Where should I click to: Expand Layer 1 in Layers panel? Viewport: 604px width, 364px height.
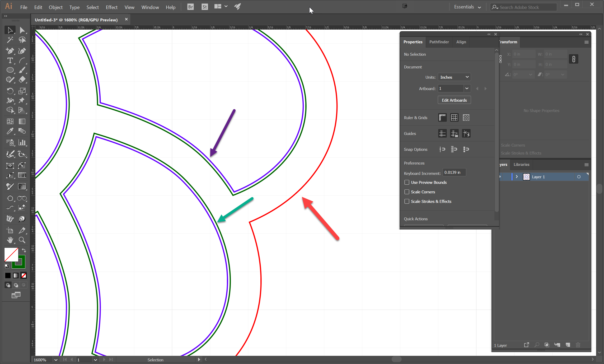517,177
